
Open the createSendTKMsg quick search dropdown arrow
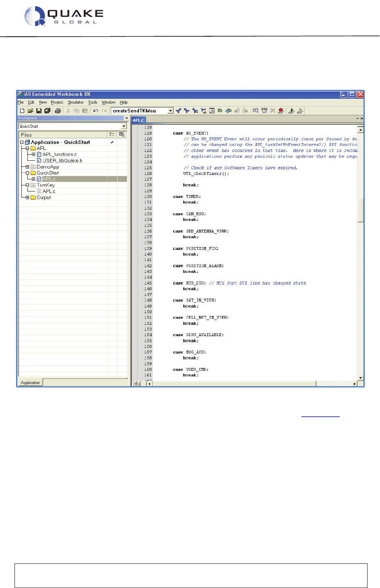point(170,110)
